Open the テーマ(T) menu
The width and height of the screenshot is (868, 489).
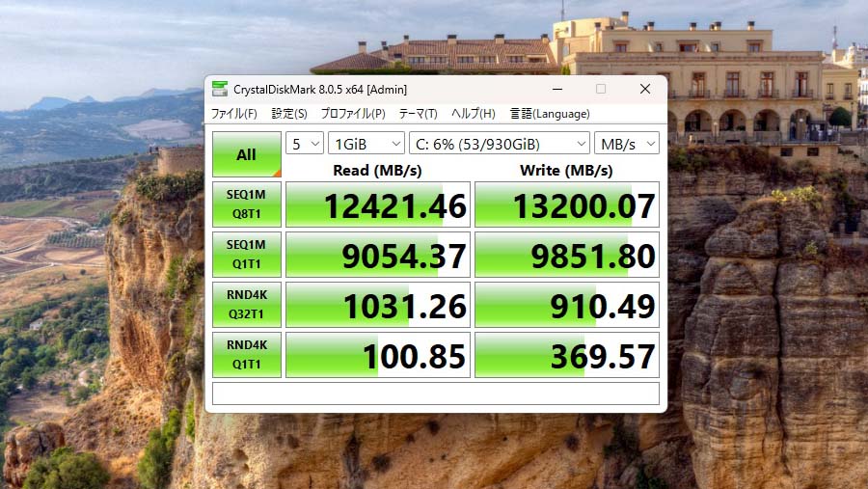(418, 114)
